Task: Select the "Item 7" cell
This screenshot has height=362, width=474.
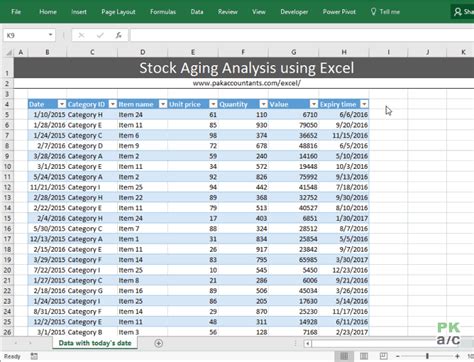Action: 143,229
